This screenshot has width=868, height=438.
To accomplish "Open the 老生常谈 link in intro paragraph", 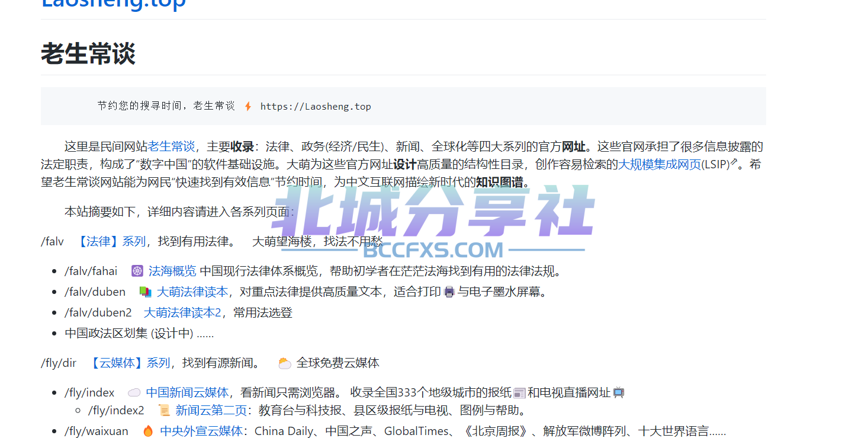I will pyautogui.click(x=171, y=146).
